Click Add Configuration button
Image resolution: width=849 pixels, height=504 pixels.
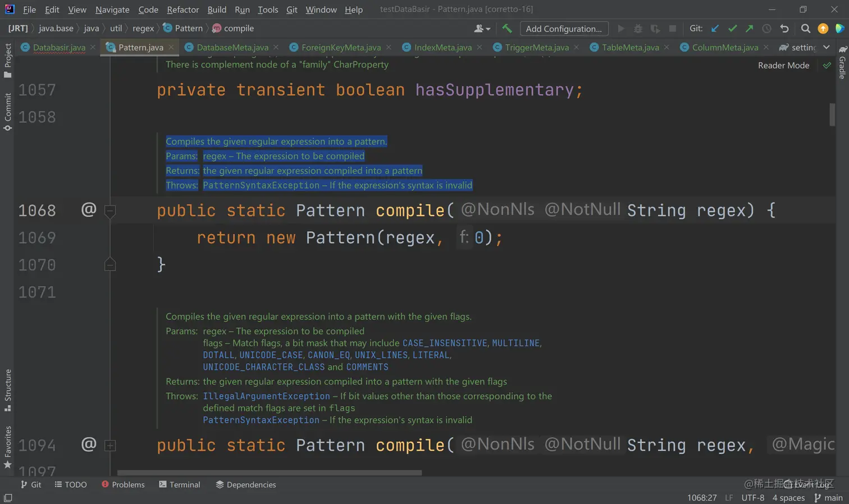pos(564,29)
